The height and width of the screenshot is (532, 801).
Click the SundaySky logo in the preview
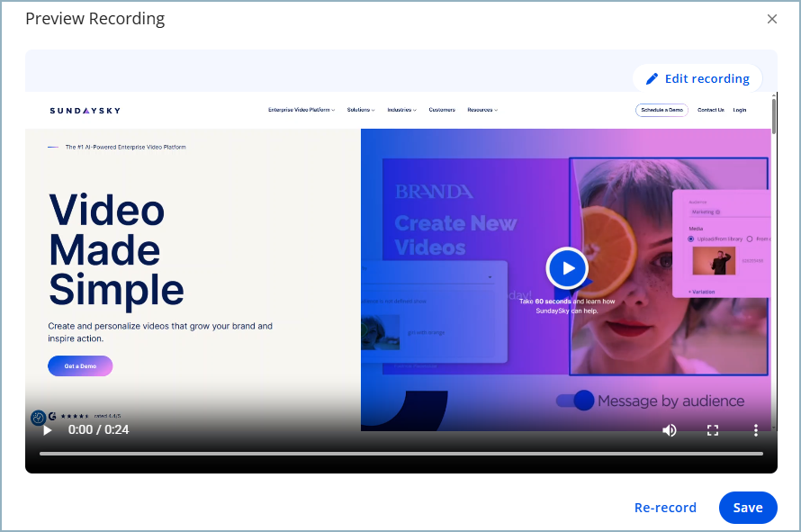tap(85, 111)
